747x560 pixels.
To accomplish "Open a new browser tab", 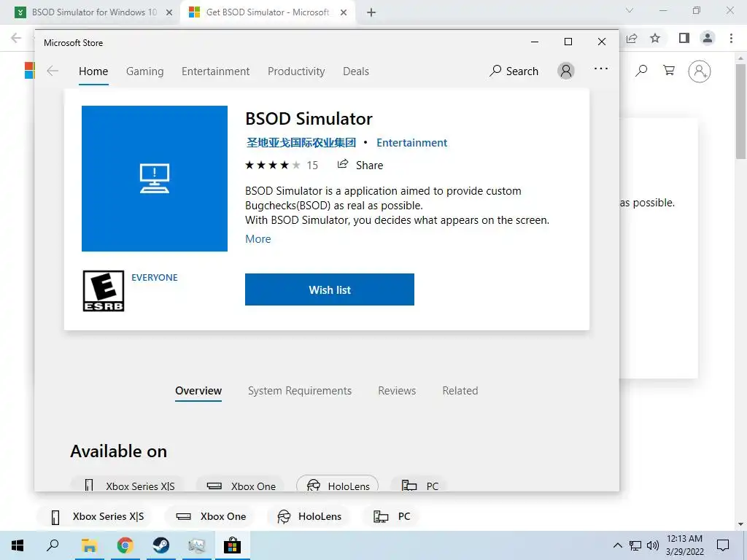I will 371,12.
